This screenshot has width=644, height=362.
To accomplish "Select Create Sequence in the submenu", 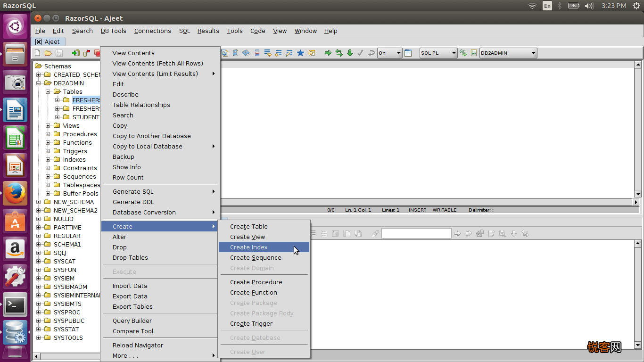I will click(x=264, y=258).
